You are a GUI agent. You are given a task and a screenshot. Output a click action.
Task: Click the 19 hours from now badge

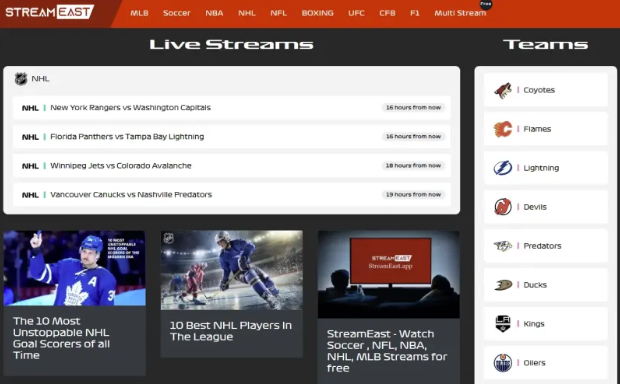pyautogui.click(x=413, y=195)
